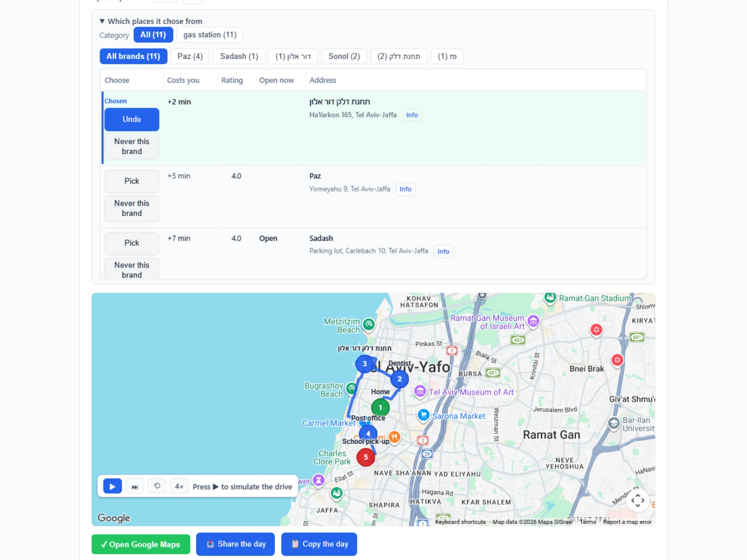Select All brands (11) filter chip

tap(133, 56)
